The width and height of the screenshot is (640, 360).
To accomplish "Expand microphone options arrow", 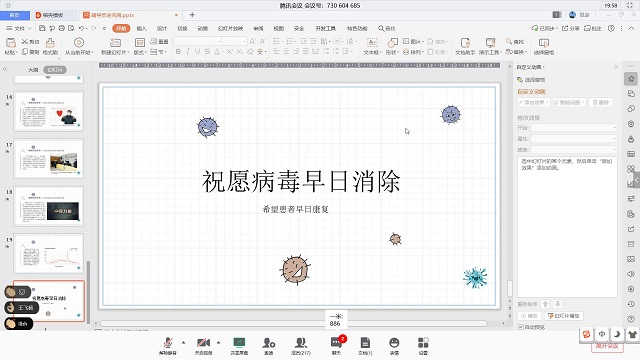I will (x=183, y=342).
